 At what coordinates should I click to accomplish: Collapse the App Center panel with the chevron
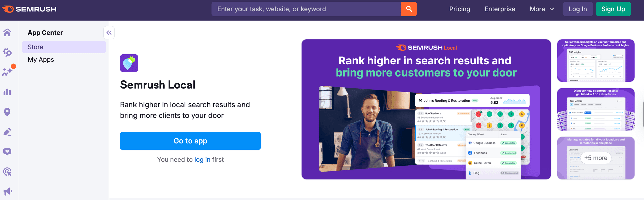pos(109,32)
